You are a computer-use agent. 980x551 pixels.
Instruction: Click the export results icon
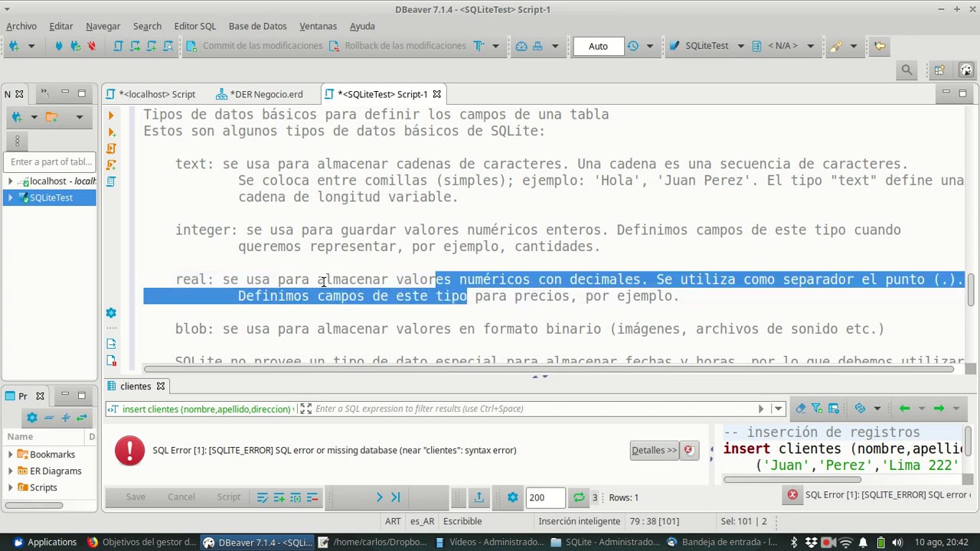click(479, 498)
